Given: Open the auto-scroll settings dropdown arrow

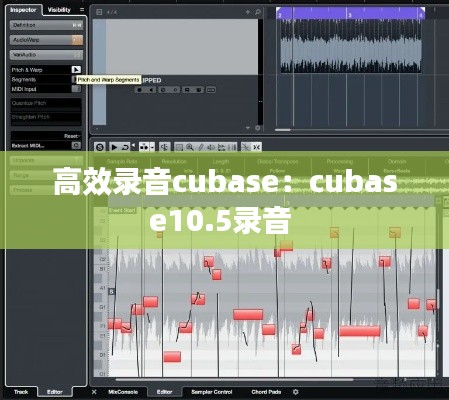Looking at the screenshot, I should [x=152, y=147].
